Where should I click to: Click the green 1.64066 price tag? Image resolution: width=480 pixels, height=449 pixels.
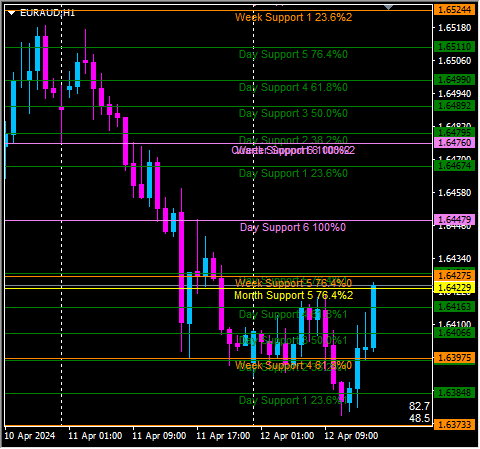[x=455, y=333]
